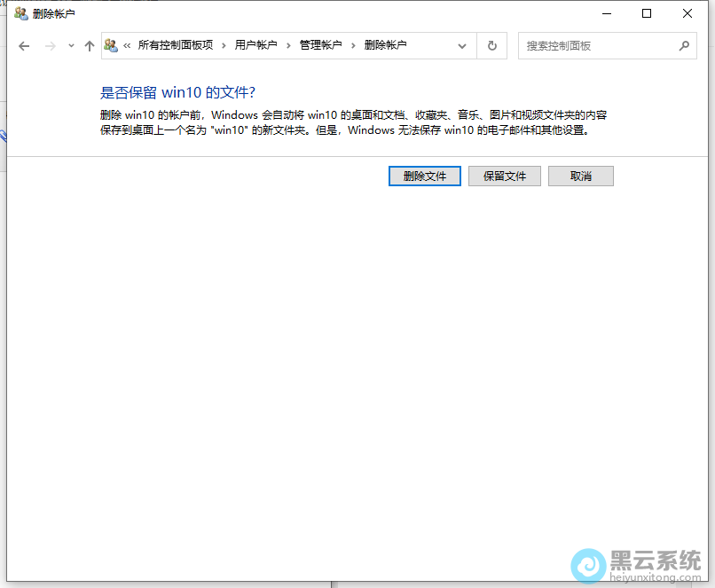This screenshot has width=715, height=588.
Task: Go to 用户帐户 in the breadcrumb
Action: pos(255,45)
